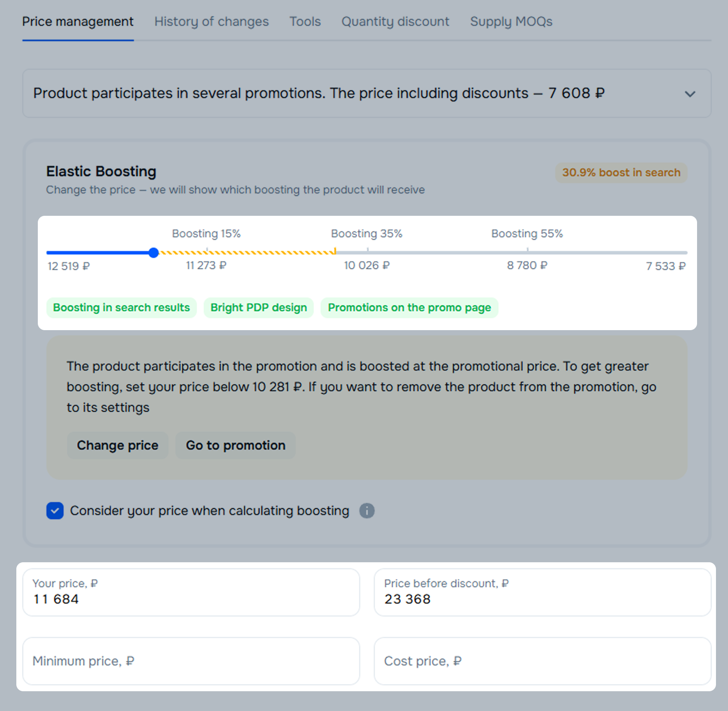Click the 30.9% boost in search badge
The width and height of the screenshot is (728, 711).
click(621, 173)
